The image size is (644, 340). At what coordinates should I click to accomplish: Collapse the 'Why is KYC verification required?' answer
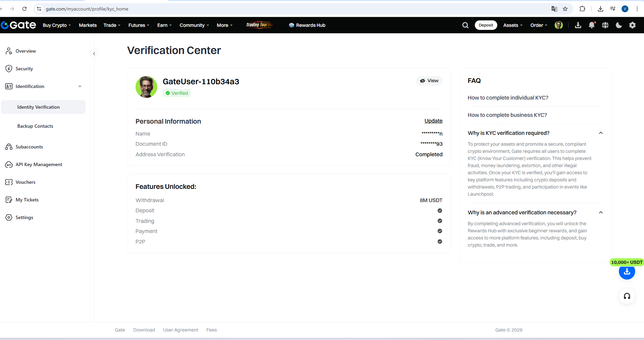pos(601,133)
